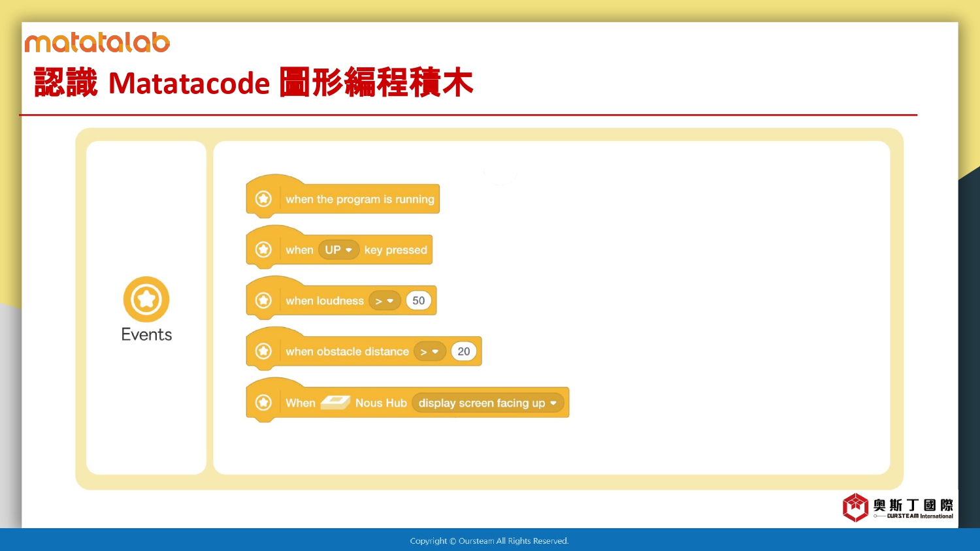
Task: Click the Oursteam International logo
Action: point(898,508)
